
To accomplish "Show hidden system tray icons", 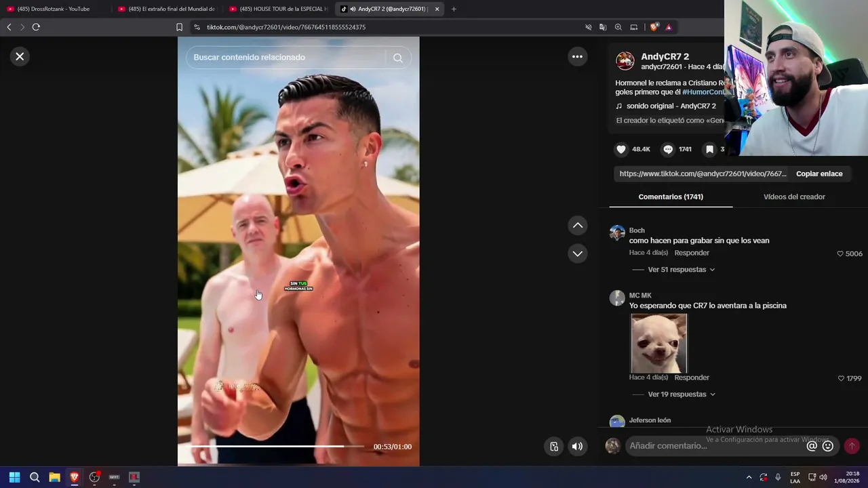I will coord(749,477).
